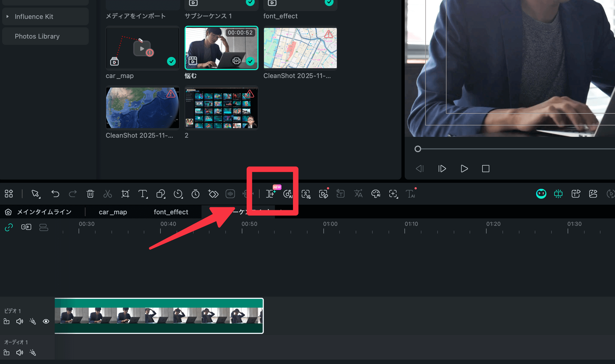Select the text tool in the toolbar
The image size is (615, 364).
143,194
